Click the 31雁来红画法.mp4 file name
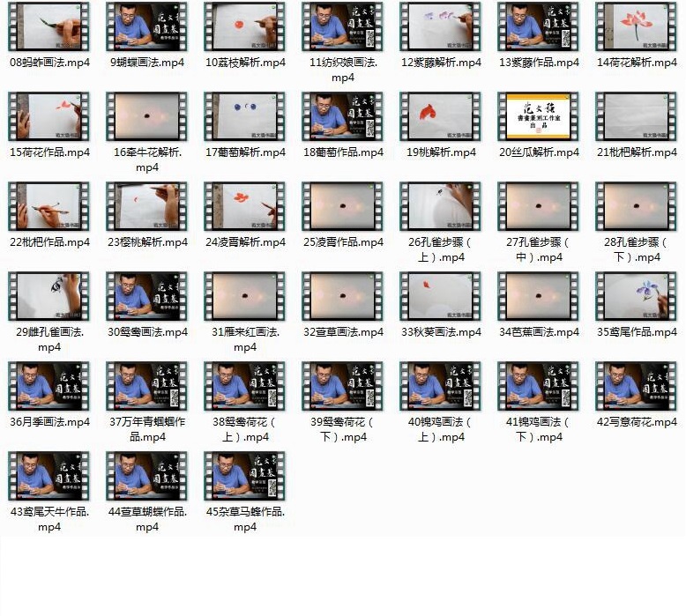 [x=245, y=339]
